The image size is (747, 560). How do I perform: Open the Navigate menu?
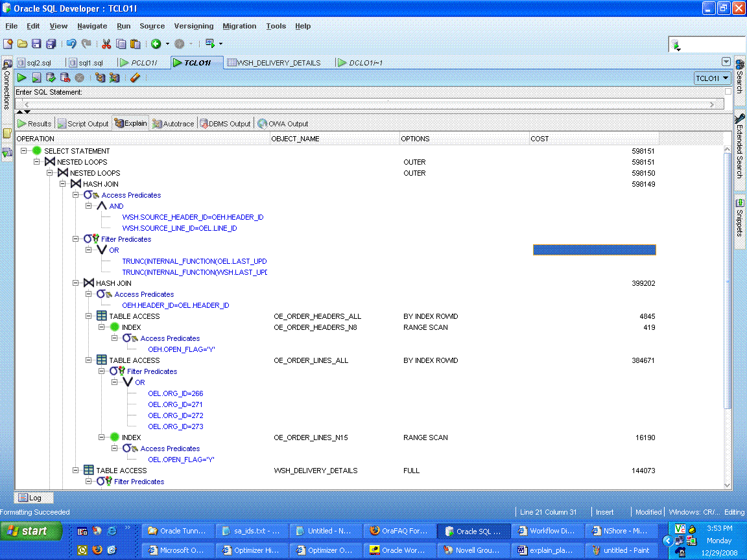point(92,26)
